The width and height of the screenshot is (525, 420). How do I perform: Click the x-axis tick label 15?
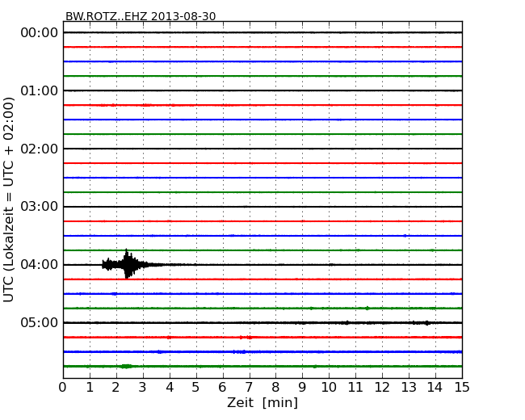(x=462, y=388)
